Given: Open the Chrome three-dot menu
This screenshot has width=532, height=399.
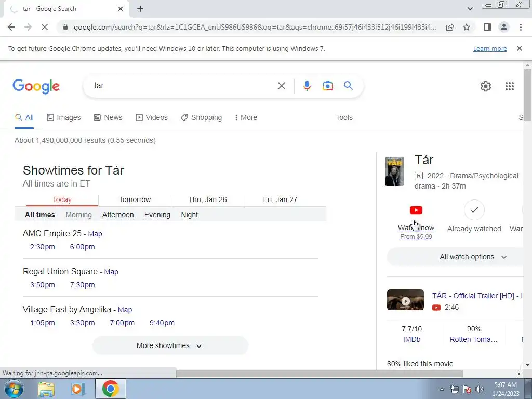Looking at the screenshot, I should coord(521,27).
